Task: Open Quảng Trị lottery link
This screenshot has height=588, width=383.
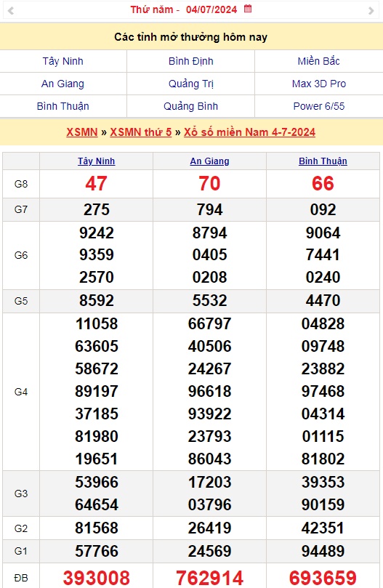Action: (x=190, y=84)
